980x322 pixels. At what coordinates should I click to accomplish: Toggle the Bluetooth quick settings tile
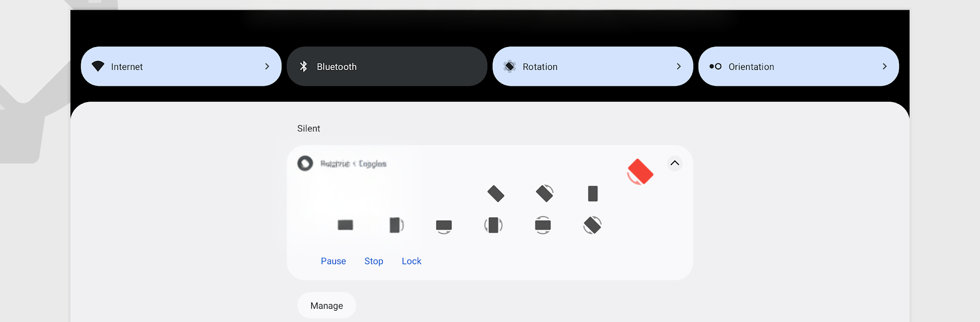[386, 66]
